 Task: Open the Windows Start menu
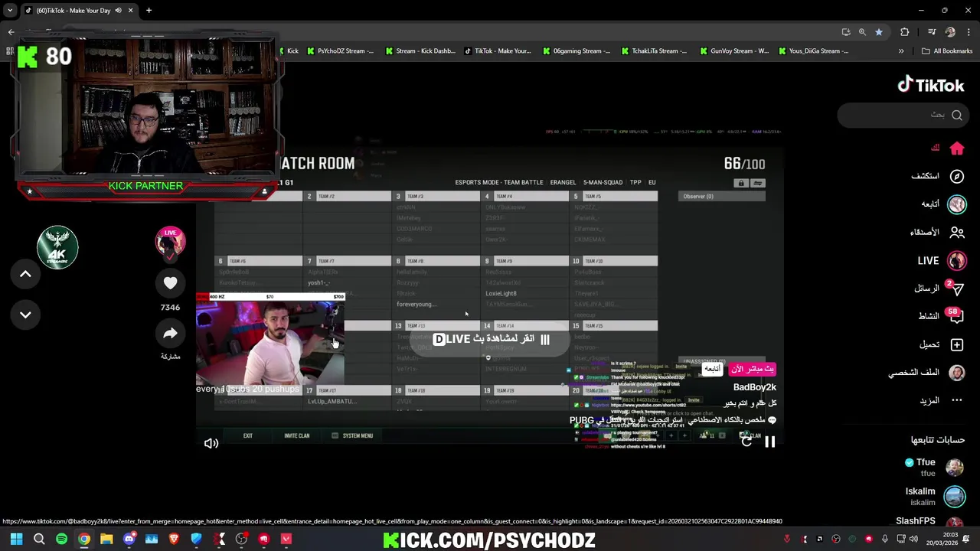tap(16, 539)
